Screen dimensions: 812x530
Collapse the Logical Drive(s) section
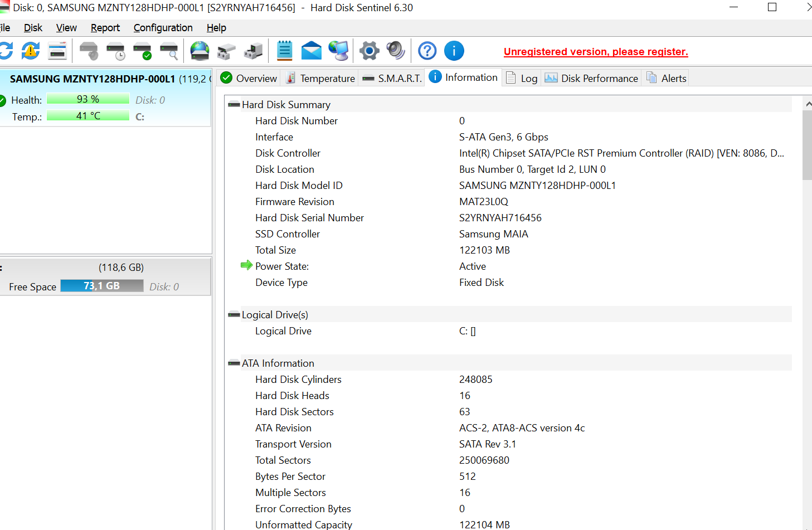tap(234, 315)
